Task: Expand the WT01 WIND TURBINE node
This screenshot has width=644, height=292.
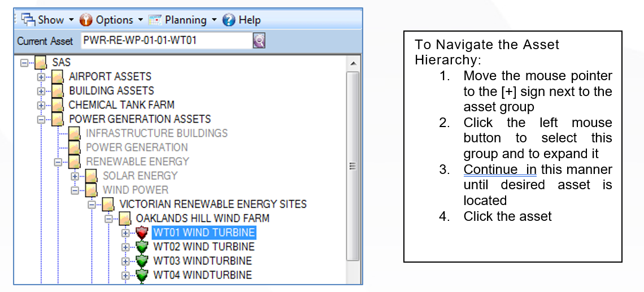Action: pyautogui.click(x=125, y=233)
